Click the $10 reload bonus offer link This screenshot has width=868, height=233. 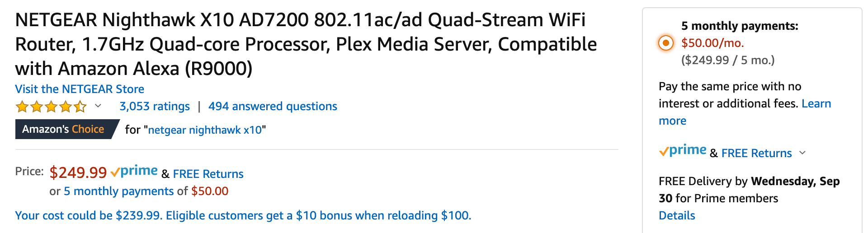point(243,215)
